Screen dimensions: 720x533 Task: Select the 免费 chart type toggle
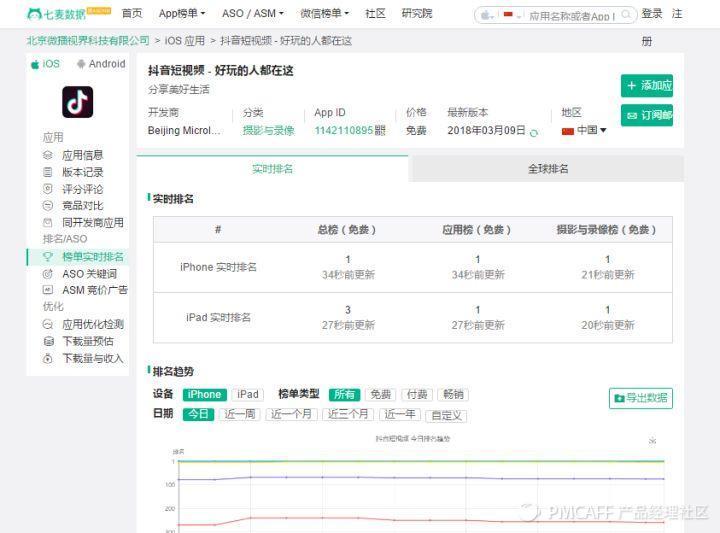pos(381,394)
